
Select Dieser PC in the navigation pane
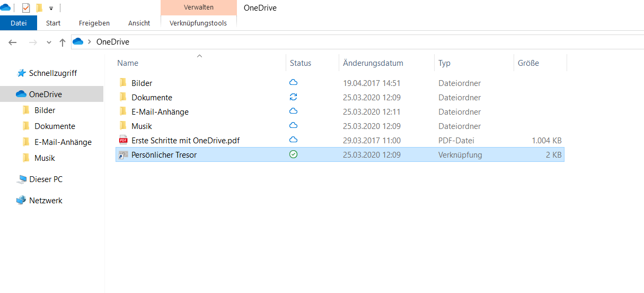46,179
